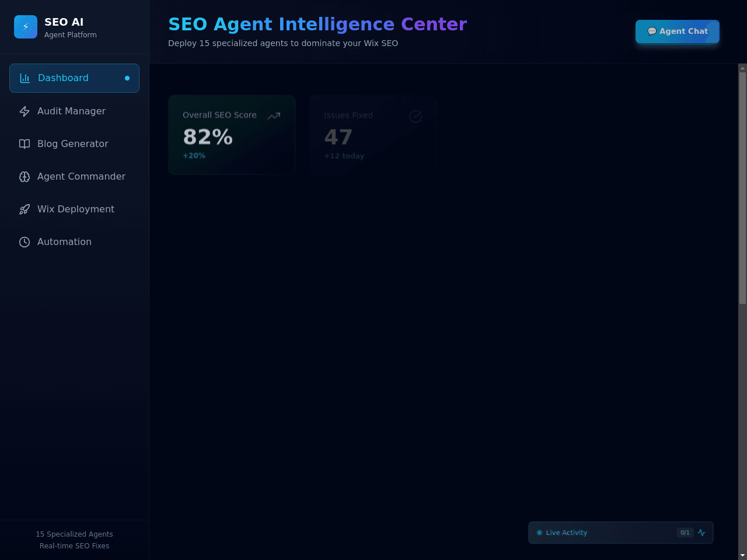The image size is (747, 560).
Task: Click the Agent Commander brain icon
Action: click(25, 177)
